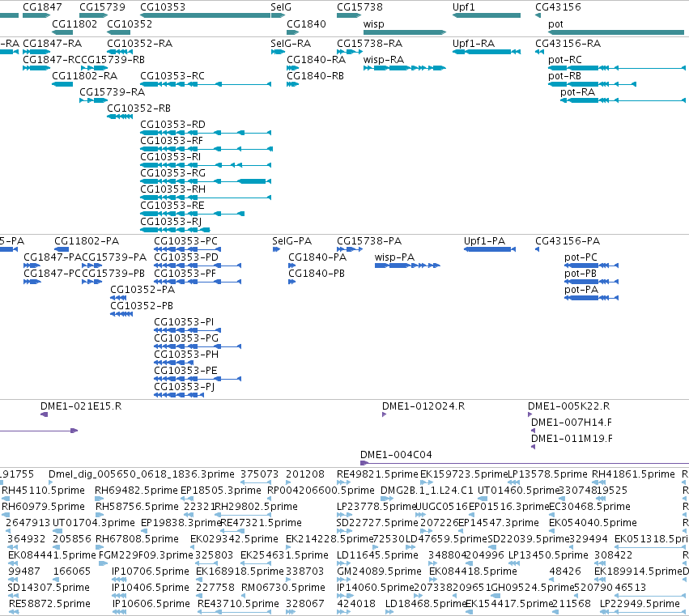Viewport: 689px width, 616px height.
Task: Select the DME1-005K22.R BAC end label
Action: point(568,406)
